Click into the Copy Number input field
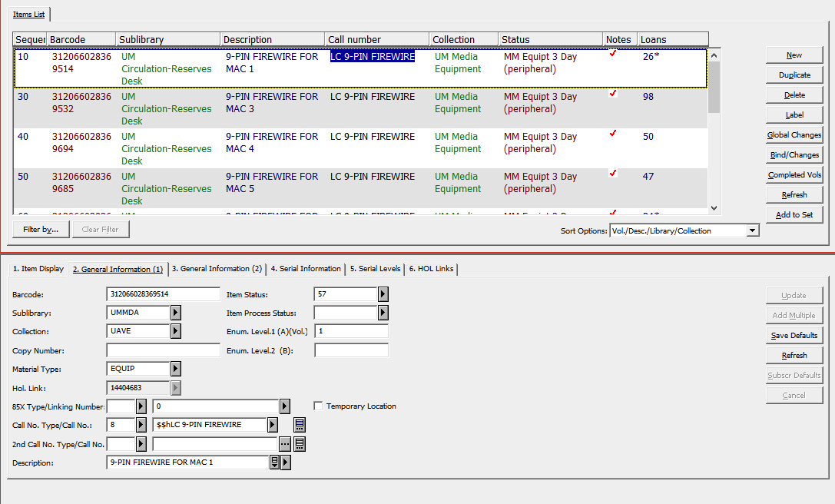 click(x=163, y=351)
